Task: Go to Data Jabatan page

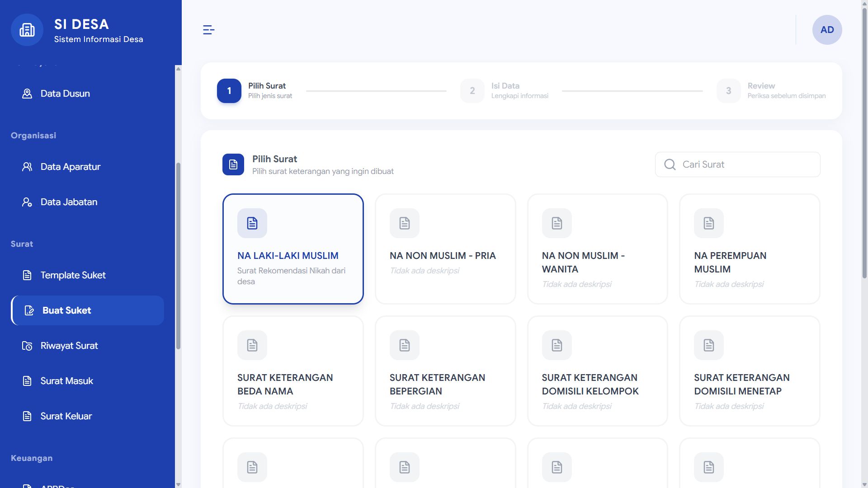Action: (88, 202)
